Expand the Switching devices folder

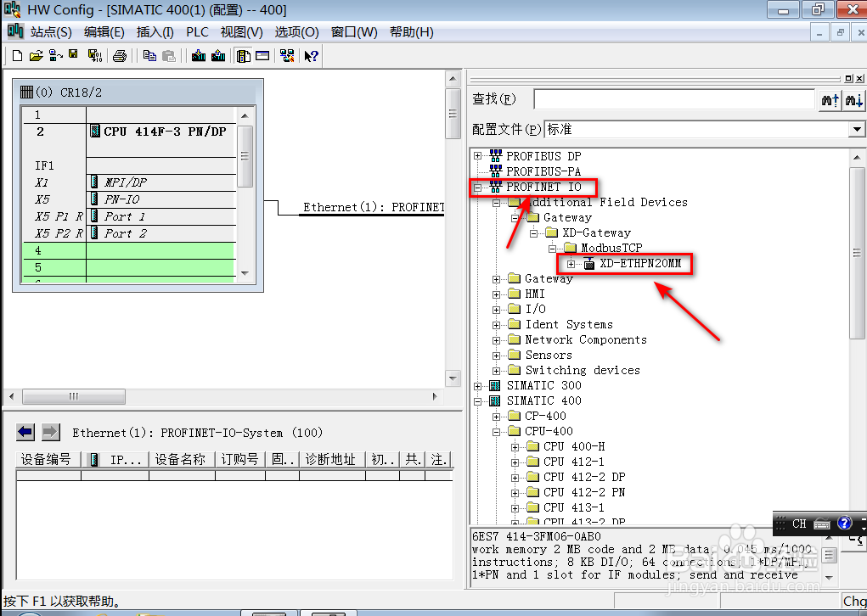(496, 371)
